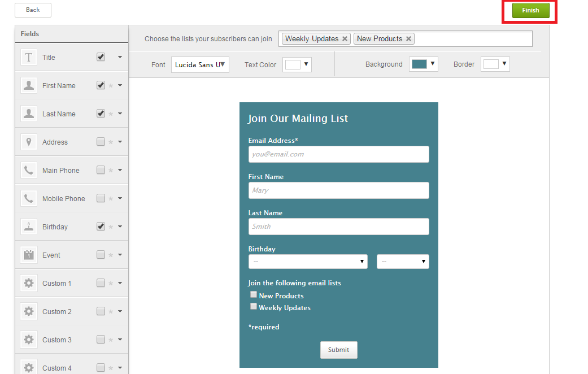
Task: Click the Title field text icon
Action: (29, 57)
